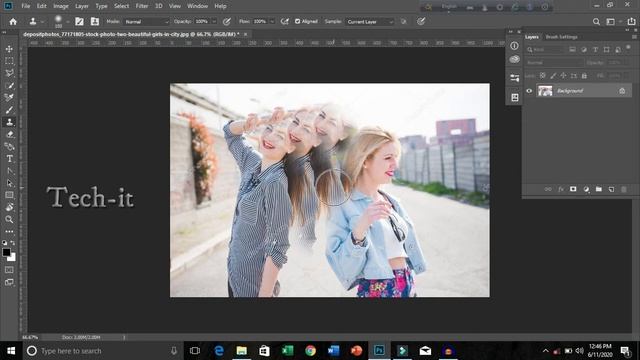Select the Rectangle shape tool
The image size is (640, 360).
click(9, 195)
